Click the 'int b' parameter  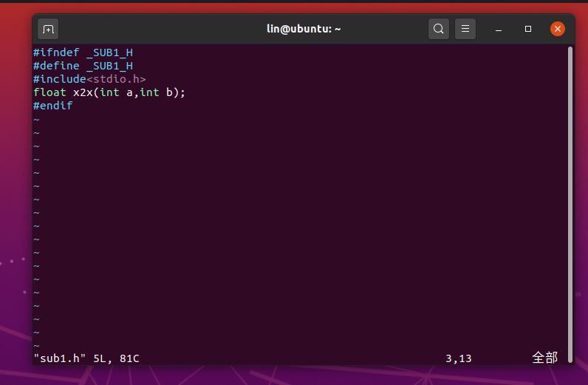pyautogui.click(x=156, y=92)
